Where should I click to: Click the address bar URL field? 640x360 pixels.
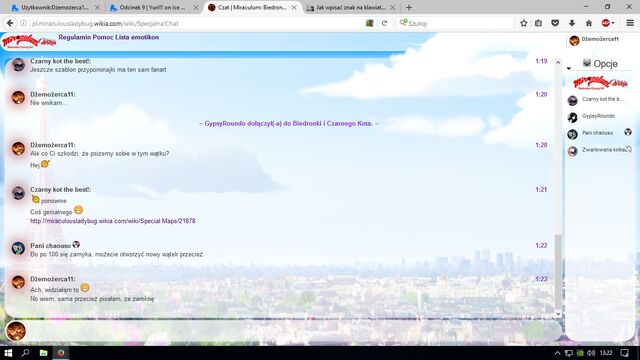coord(196,23)
